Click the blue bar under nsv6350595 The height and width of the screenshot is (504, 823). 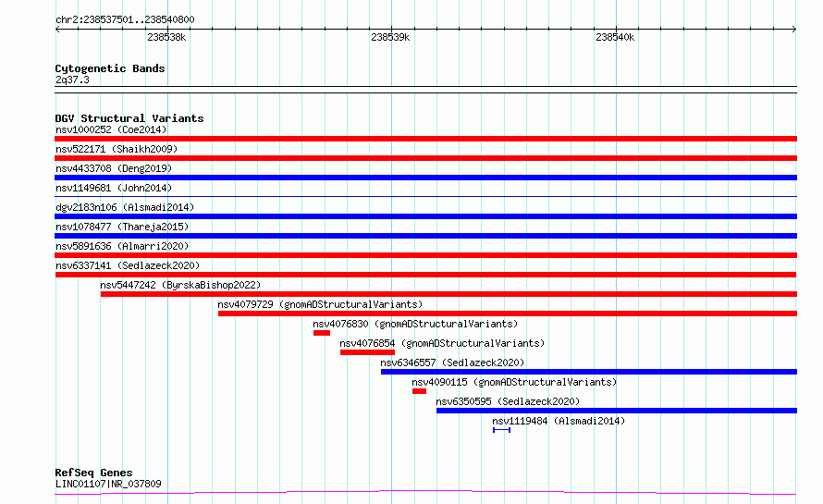pyautogui.click(x=617, y=411)
